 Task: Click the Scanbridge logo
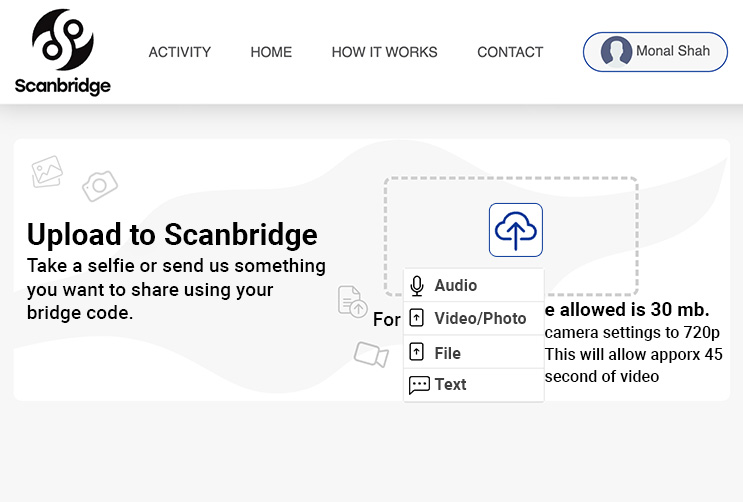click(63, 52)
